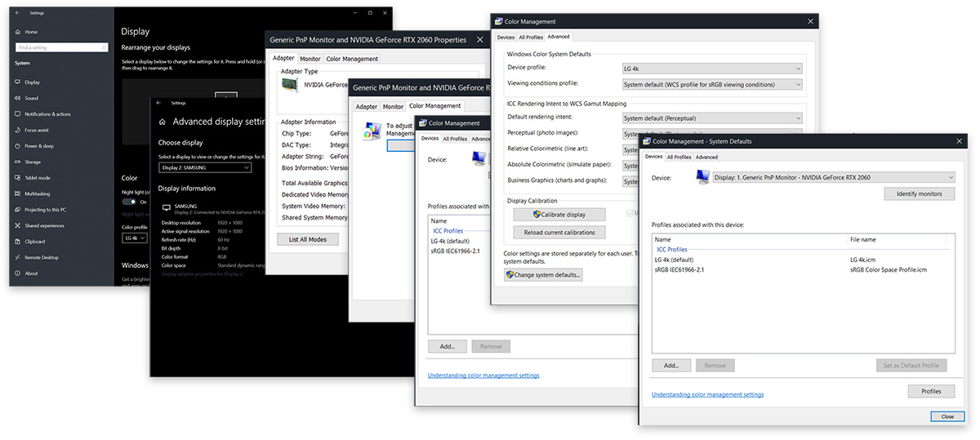This screenshot has width=980, height=440.
Task: Switch to Advanced tab in System Defaults
Action: 706,157
